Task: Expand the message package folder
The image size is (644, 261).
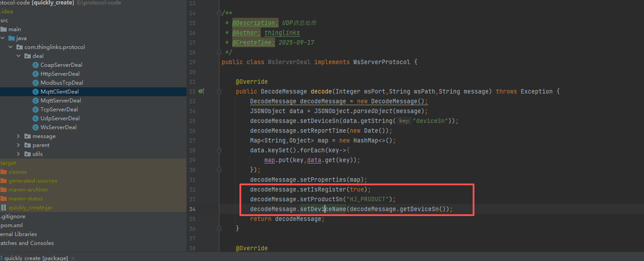Action: pyautogui.click(x=18, y=136)
